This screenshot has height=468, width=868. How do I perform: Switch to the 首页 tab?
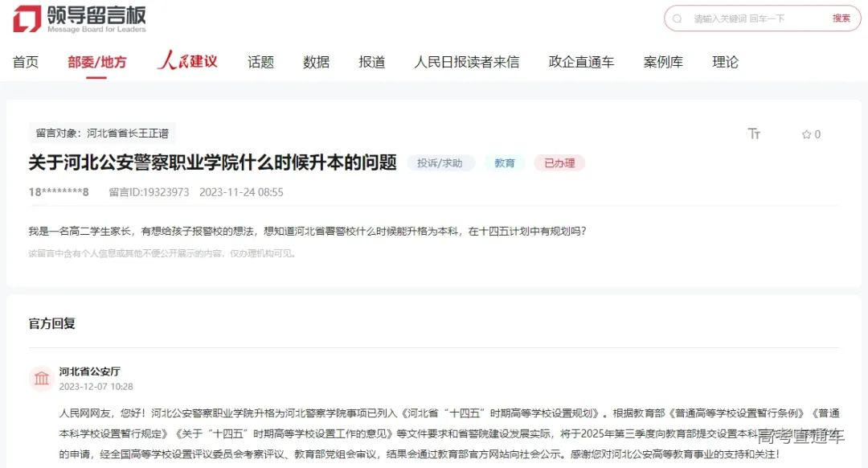(x=25, y=61)
